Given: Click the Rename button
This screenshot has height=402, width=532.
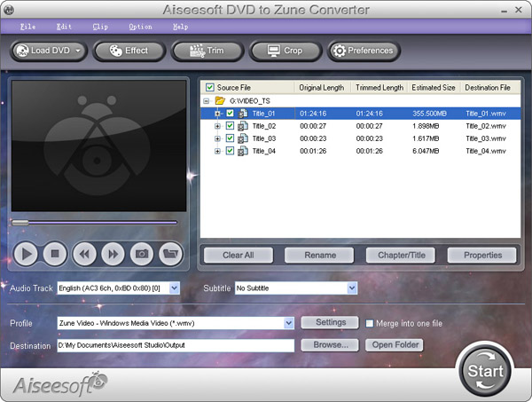Looking at the screenshot, I should point(319,255).
